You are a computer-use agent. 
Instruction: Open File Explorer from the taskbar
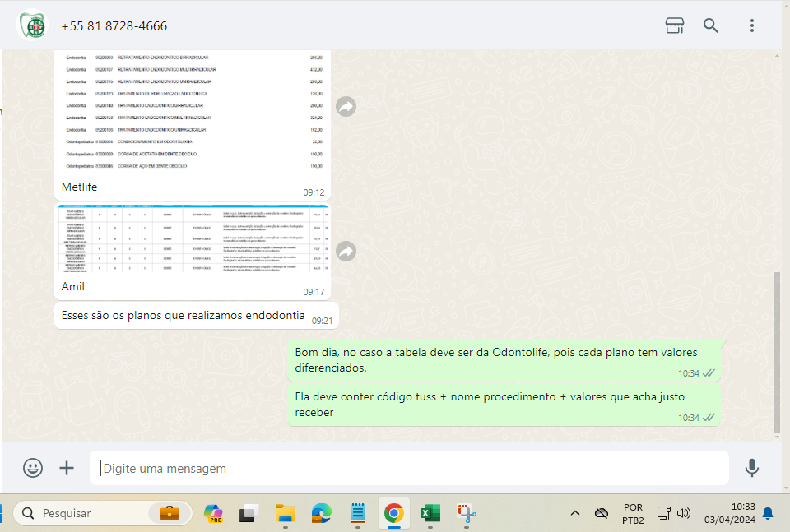(286, 513)
